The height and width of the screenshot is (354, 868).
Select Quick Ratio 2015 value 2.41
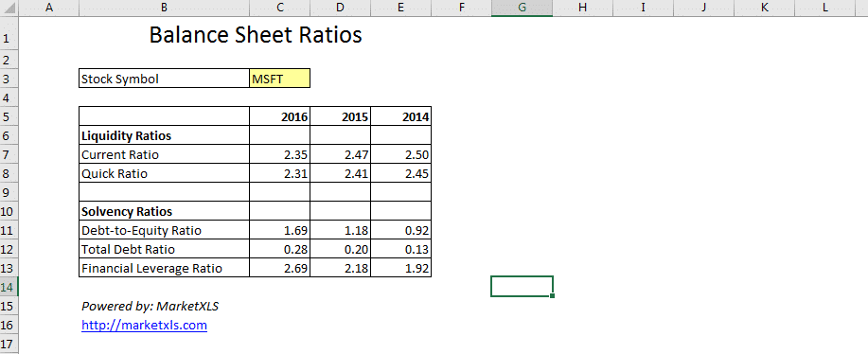[341, 173]
